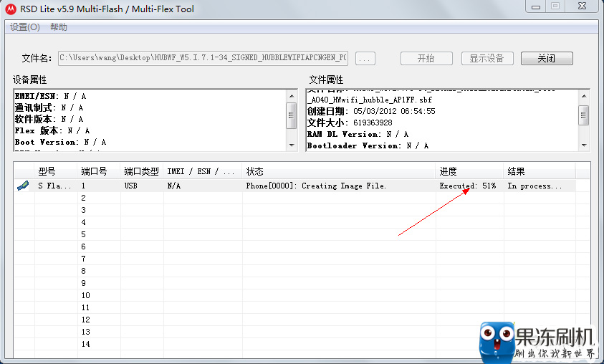Click the phone device icon in row 1
The image size is (604, 364).
23,186
